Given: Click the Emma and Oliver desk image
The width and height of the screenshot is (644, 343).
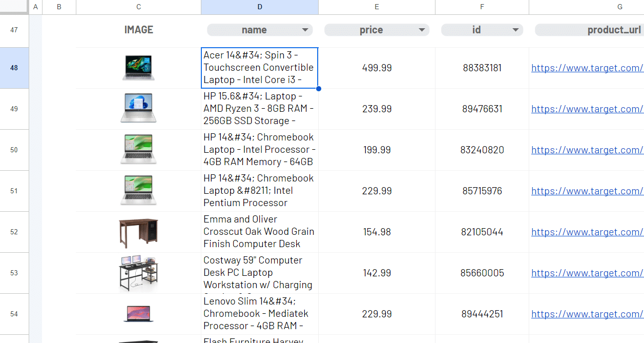Looking at the screenshot, I should coord(138,232).
